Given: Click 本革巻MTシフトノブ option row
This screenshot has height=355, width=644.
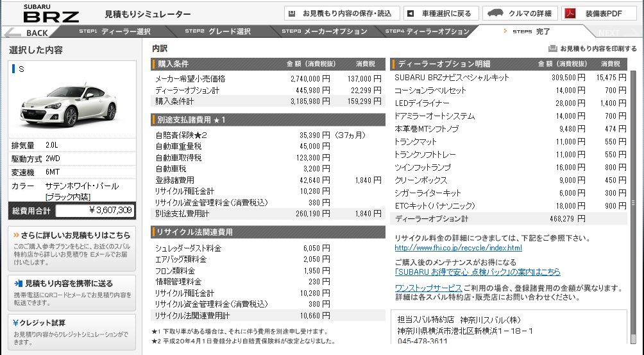Looking at the screenshot, I should 509,129.
